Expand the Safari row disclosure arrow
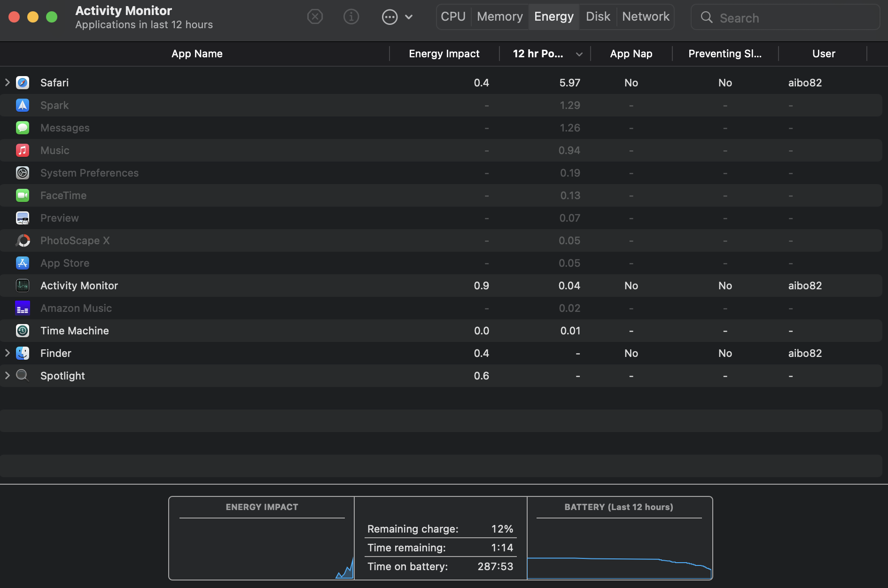This screenshot has width=888, height=588. (8, 83)
